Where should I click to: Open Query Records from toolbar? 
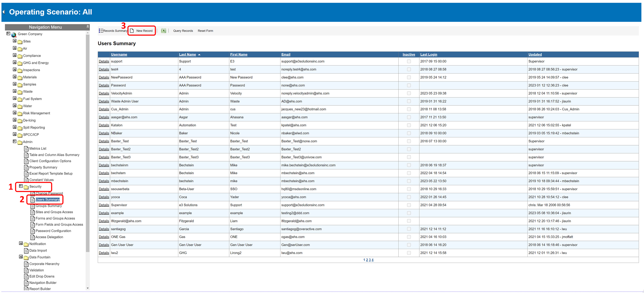(183, 31)
